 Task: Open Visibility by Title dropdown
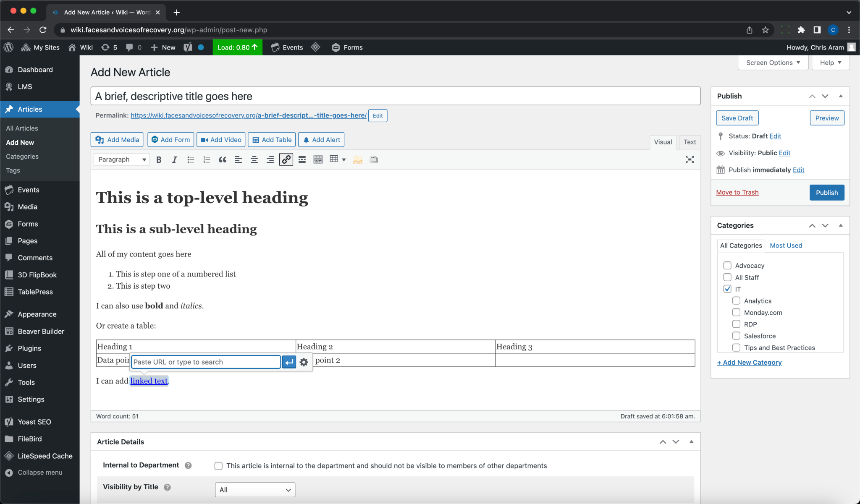tap(255, 490)
